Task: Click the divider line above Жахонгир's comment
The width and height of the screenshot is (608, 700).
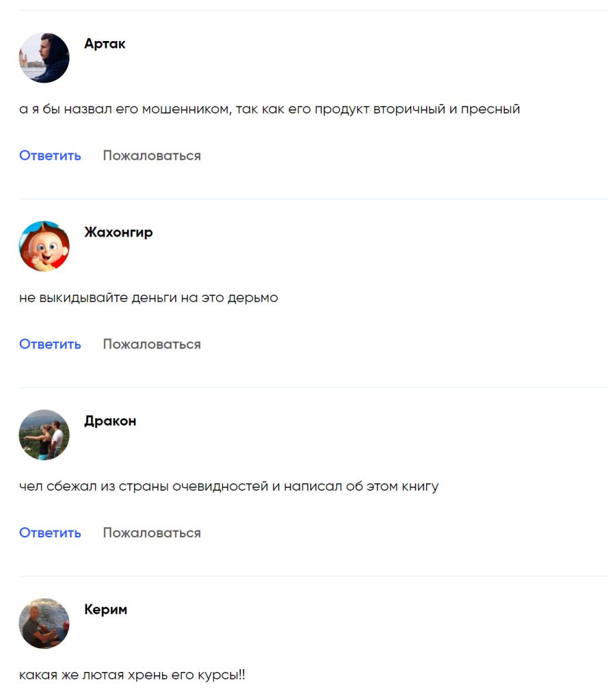Action: point(313,199)
